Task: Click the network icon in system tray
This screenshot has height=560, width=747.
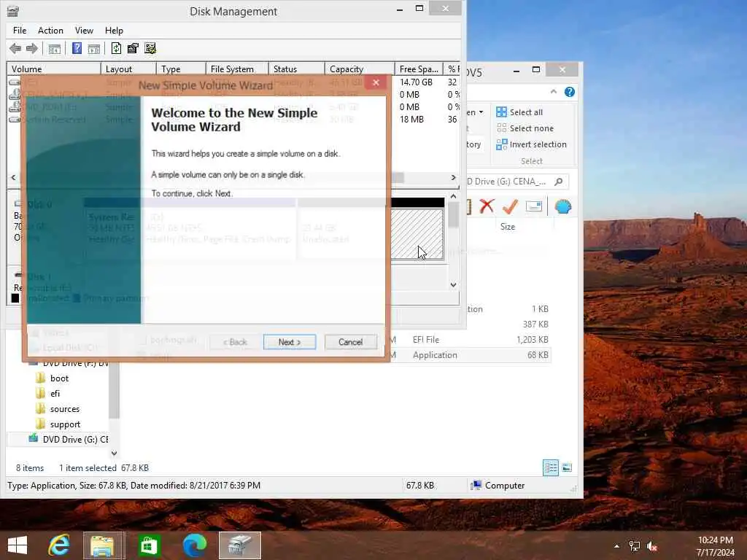Action: [x=635, y=546]
